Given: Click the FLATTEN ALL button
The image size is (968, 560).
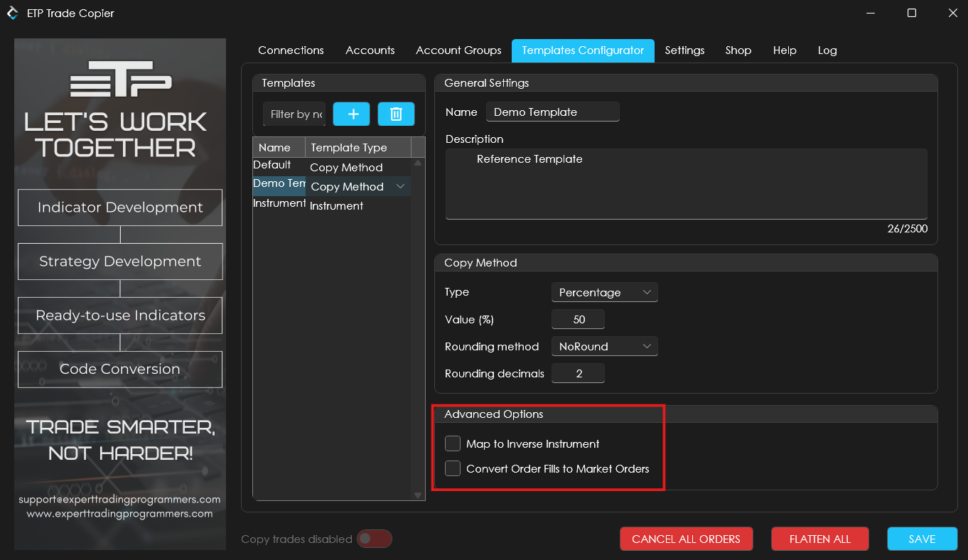Looking at the screenshot, I should tap(820, 539).
